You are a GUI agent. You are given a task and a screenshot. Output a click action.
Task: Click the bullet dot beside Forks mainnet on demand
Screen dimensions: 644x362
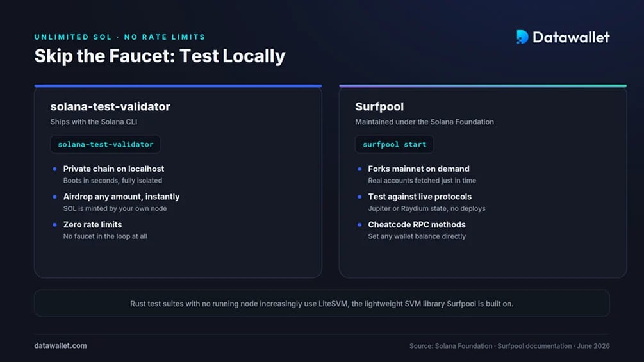coord(359,169)
